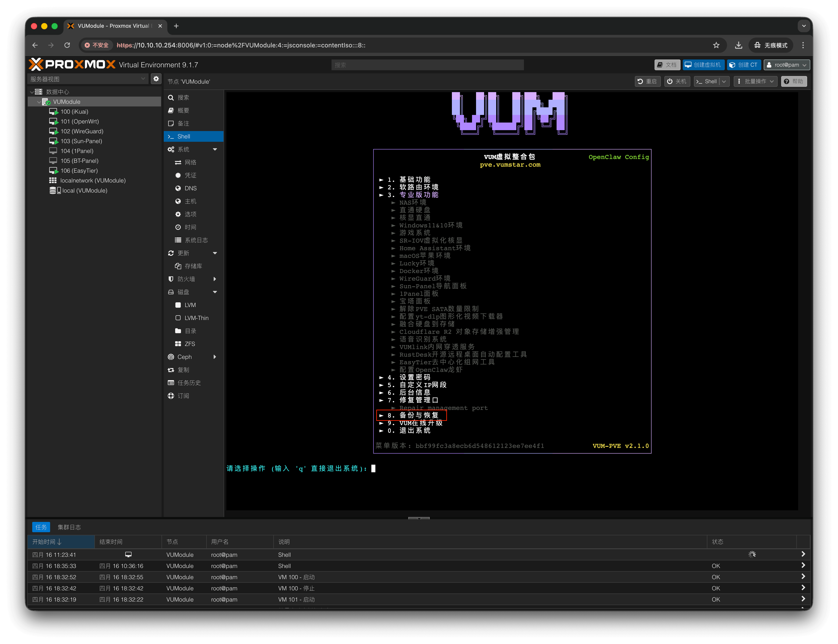Collapse the 数据中心 tree node
This screenshot has width=838, height=644.
point(32,92)
